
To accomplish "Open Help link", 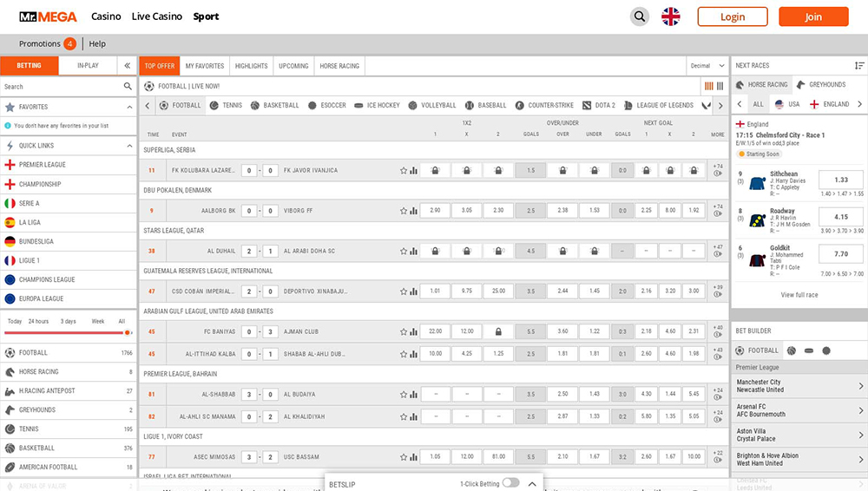I will coord(97,43).
